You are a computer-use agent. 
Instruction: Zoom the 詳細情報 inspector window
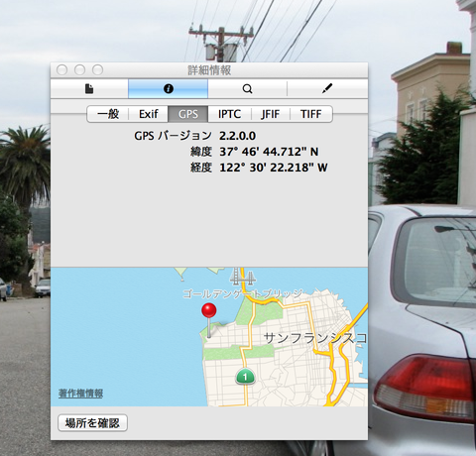[97, 70]
